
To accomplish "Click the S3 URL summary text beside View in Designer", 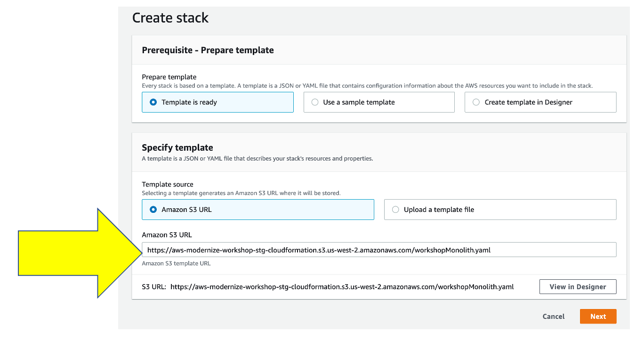I will [x=342, y=287].
